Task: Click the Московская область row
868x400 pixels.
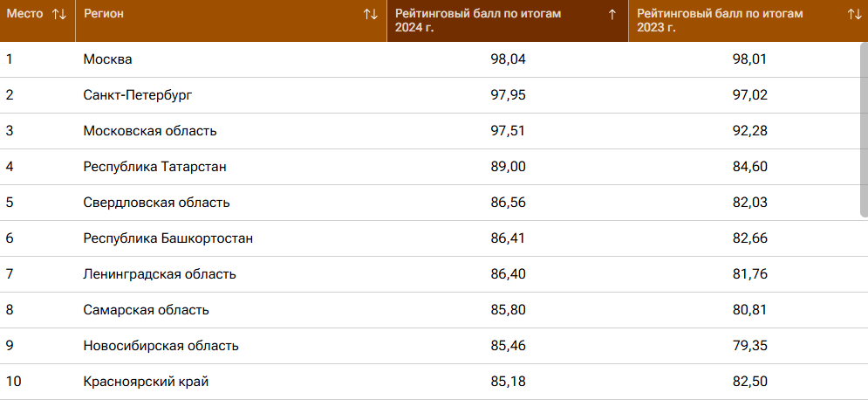Action: click(150, 131)
